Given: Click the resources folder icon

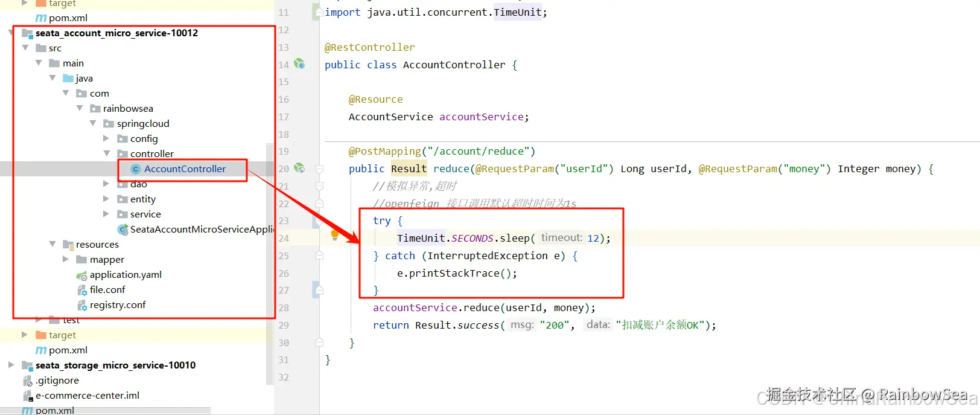Looking at the screenshot, I should (68, 245).
